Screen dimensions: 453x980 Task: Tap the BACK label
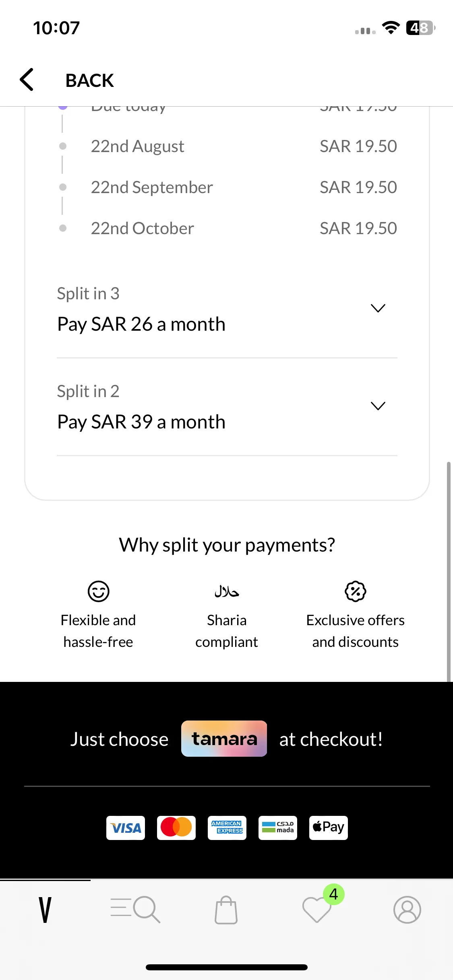tap(89, 80)
